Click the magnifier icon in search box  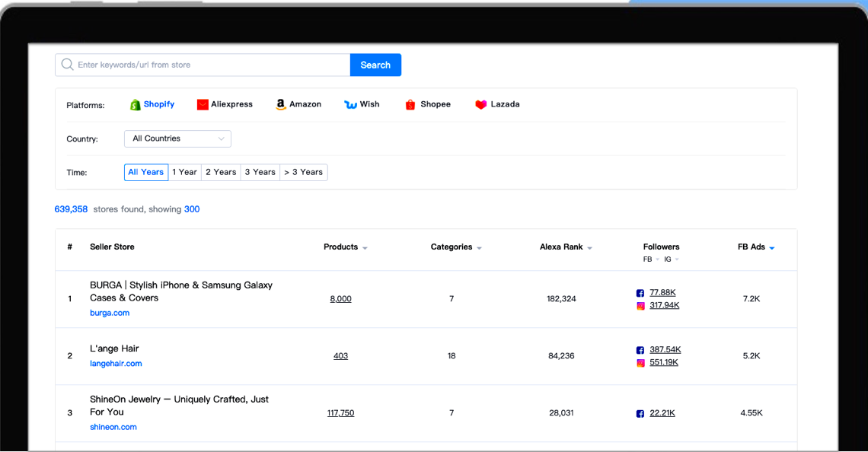(x=68, y=65)
